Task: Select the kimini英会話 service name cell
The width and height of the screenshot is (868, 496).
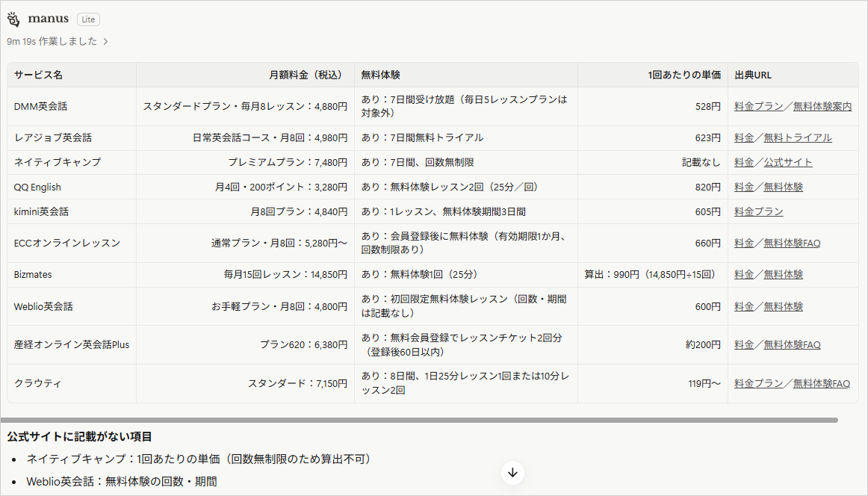Action: (72, 211)
